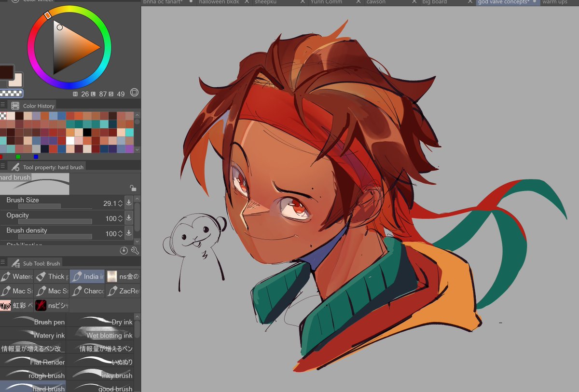The image size is (579, 392).
Task: Select the transparent color checkerboard box
Action: pos(11,93)
